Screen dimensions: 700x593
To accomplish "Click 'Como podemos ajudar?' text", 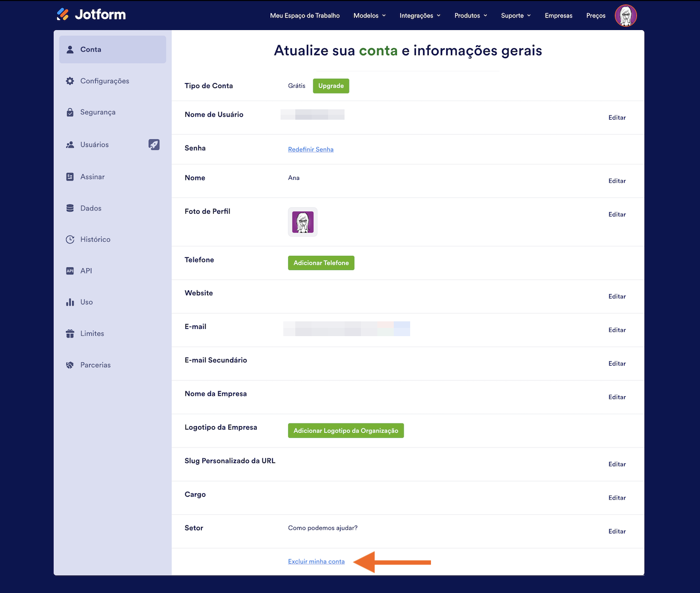I will tap(323, 528).
